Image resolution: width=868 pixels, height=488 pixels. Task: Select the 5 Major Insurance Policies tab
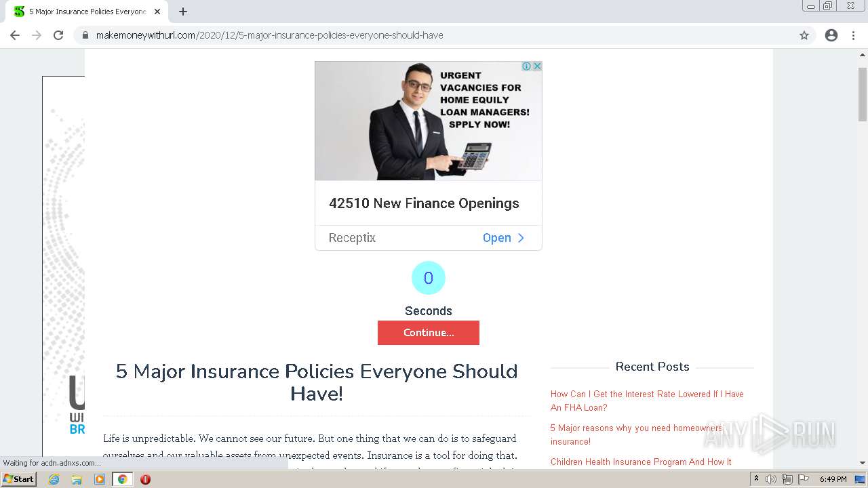click(87, 12)
